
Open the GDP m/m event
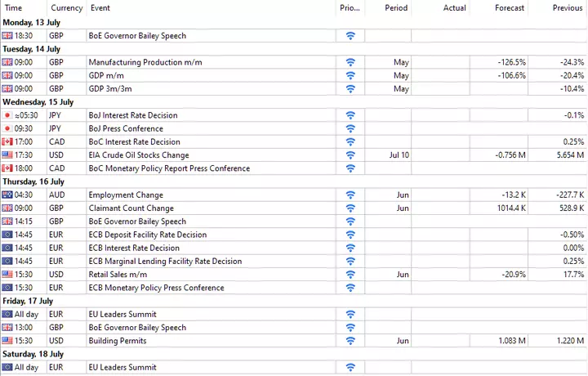coord(106,75)
